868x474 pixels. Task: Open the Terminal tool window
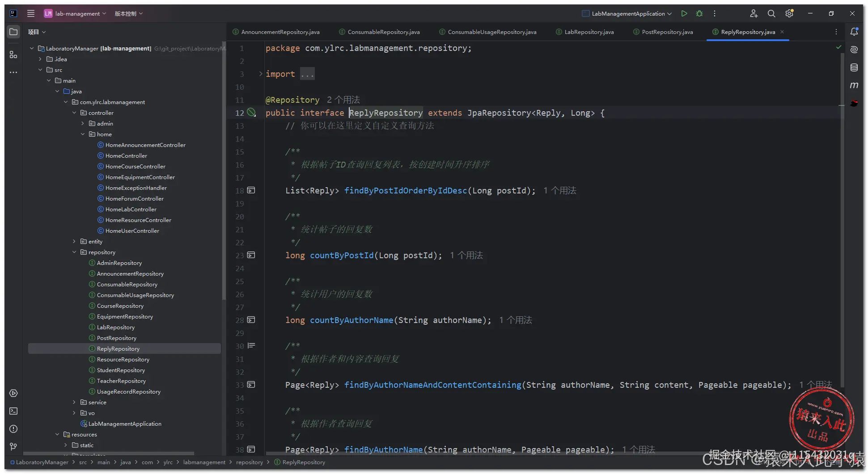(13, 411)
